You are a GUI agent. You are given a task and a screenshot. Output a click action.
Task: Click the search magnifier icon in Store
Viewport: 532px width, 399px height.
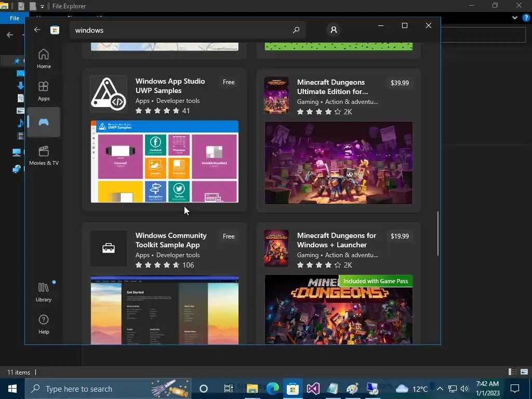pos(296,30)
